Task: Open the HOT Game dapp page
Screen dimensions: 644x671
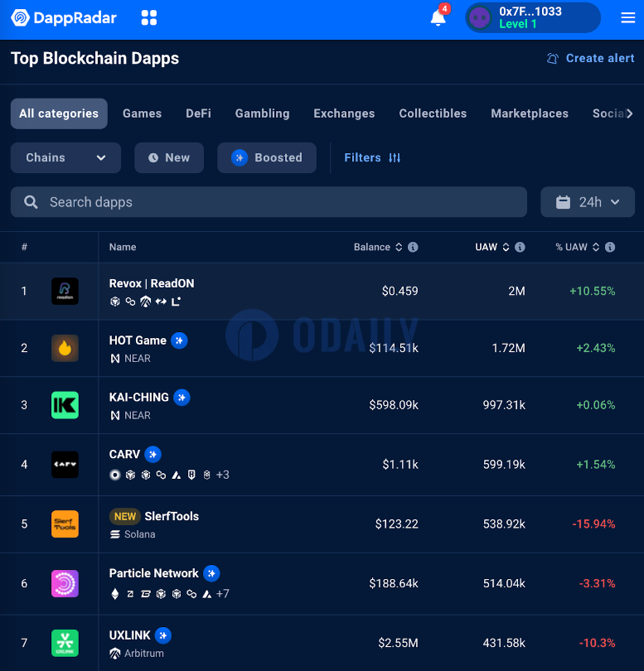Action: pyautogui.click(x=138, y=340)
